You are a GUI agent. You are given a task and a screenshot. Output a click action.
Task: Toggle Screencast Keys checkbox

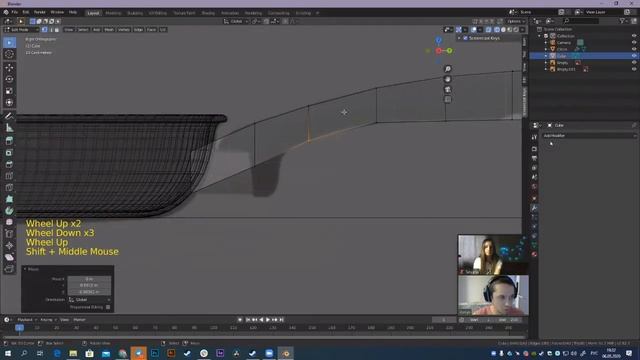(465, 38)
